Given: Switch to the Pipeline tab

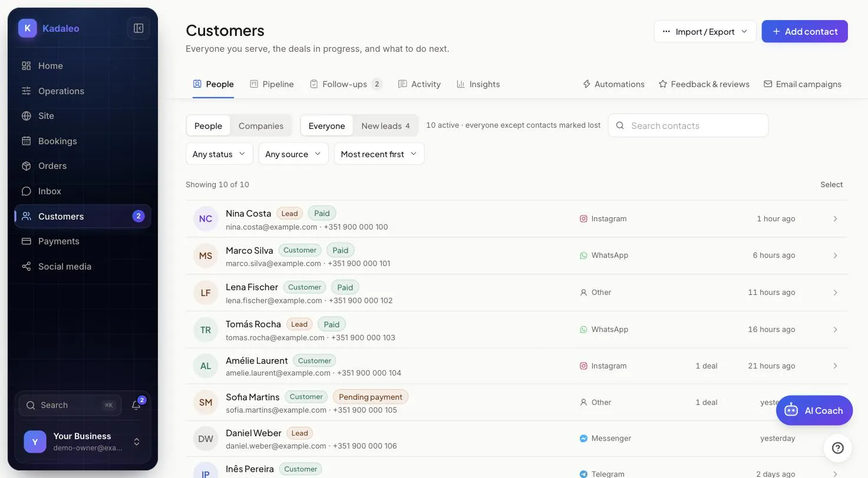Looking at the screenshot, I should click(x=272, y=84).
